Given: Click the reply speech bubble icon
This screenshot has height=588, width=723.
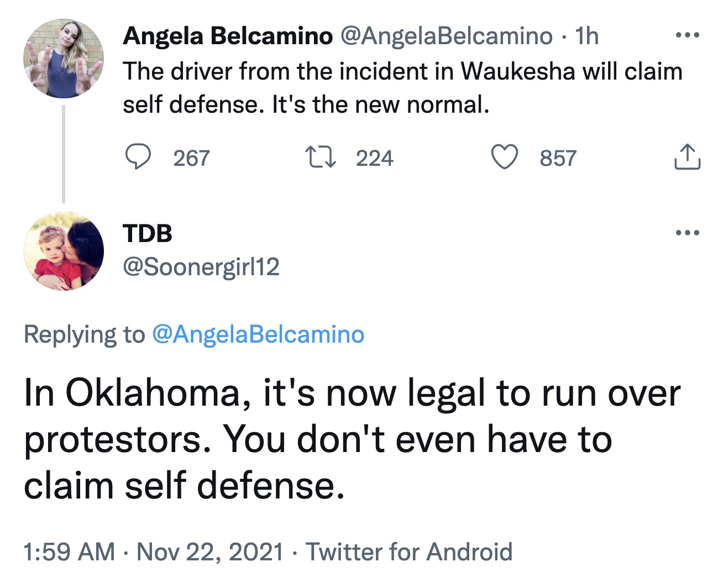Looking at the screenshot, I should [138, 158].
